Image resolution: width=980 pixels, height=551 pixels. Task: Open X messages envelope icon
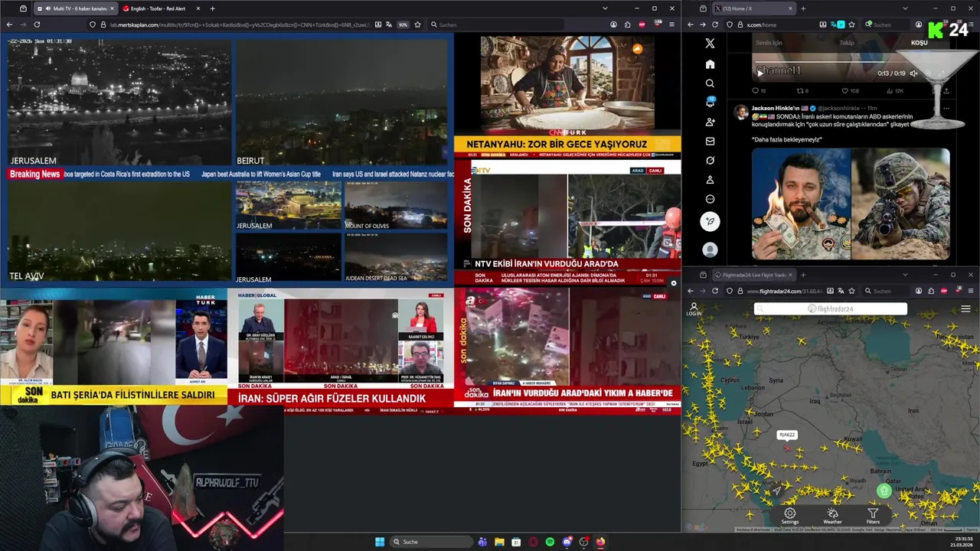(x=710, y=141)
